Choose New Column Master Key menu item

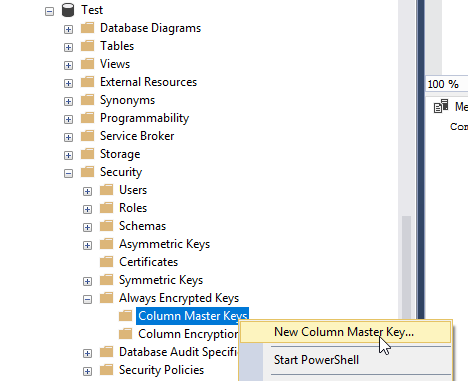click(345, 332)
